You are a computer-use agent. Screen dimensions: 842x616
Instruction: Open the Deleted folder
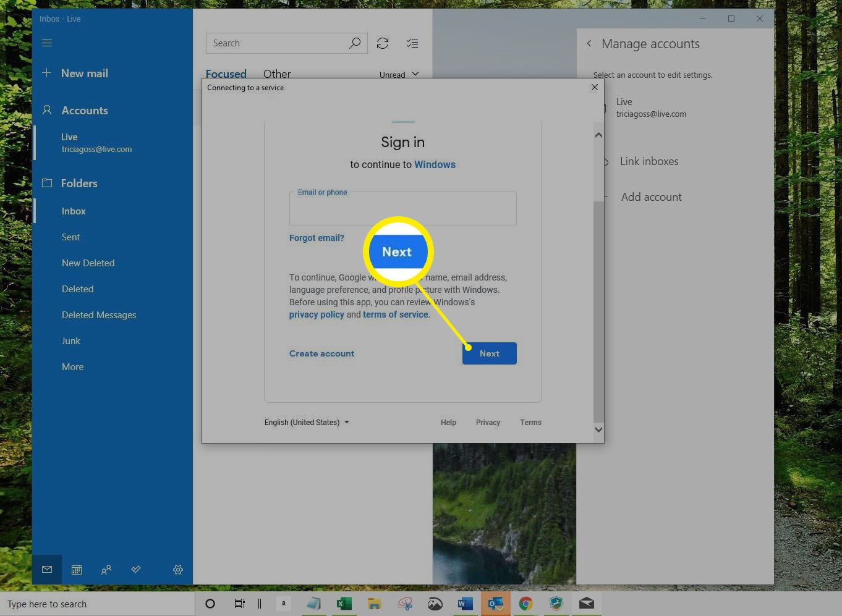point(77,289)
